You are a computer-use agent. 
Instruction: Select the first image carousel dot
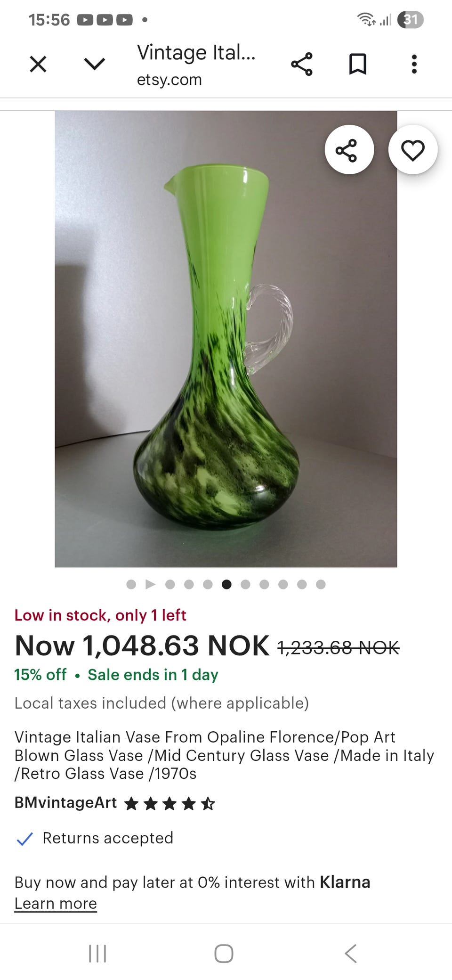(131, 585)
